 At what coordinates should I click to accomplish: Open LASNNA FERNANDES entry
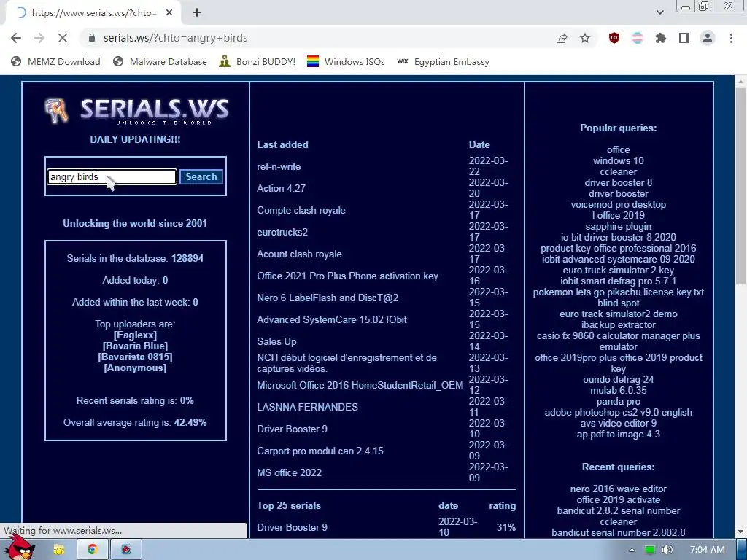pos(307,407)
